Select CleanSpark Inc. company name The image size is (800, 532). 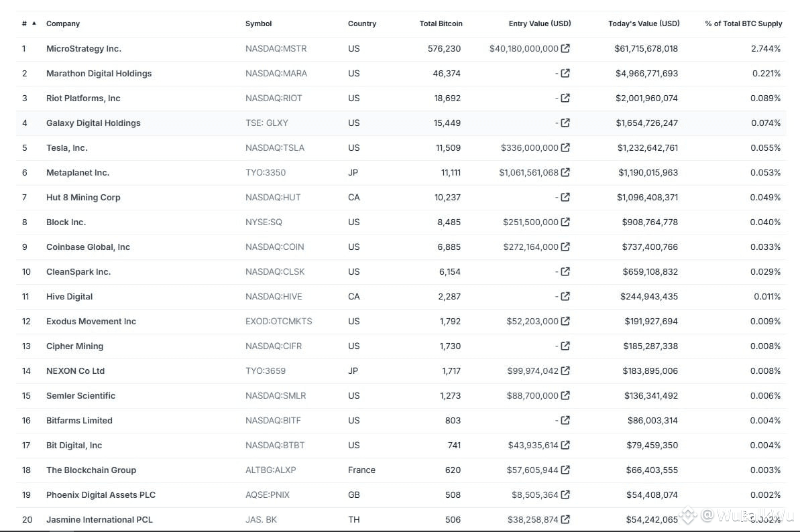coord(78,271)
